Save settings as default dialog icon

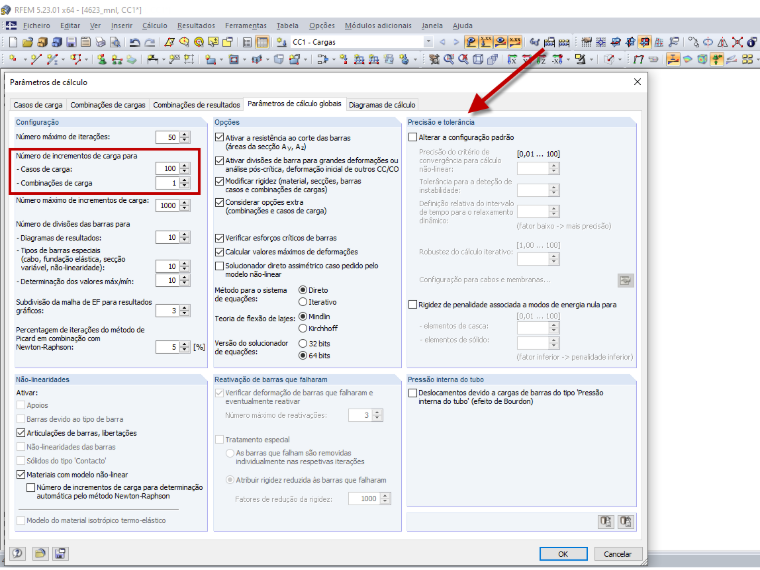tap(61, 554)
